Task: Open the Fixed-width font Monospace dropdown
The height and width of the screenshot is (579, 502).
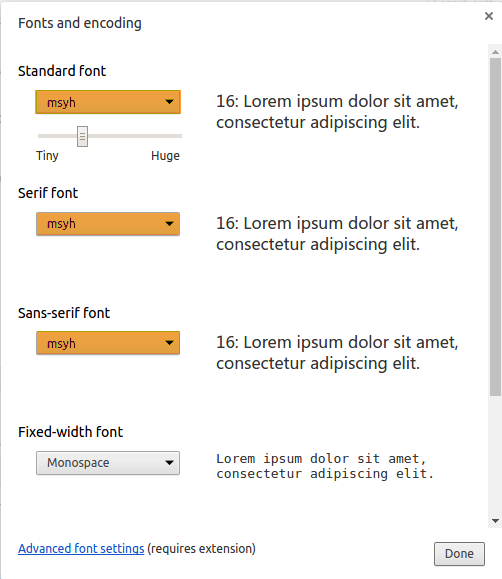Action: coord(108,463)
